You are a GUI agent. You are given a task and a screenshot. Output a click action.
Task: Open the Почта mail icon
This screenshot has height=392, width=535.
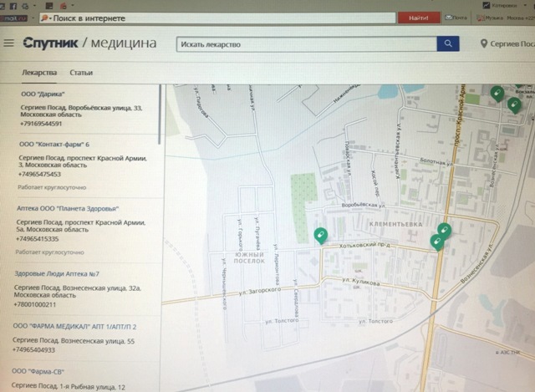point(456,18)
